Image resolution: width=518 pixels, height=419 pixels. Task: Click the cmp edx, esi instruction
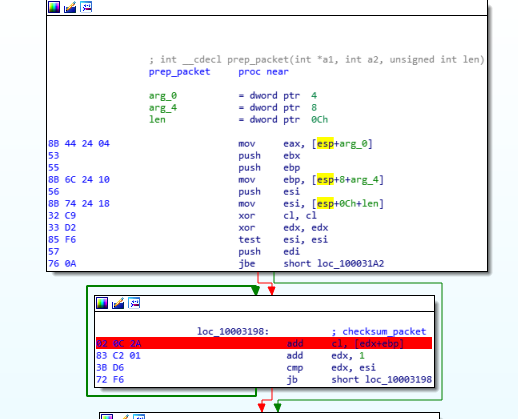pos(331,368)
